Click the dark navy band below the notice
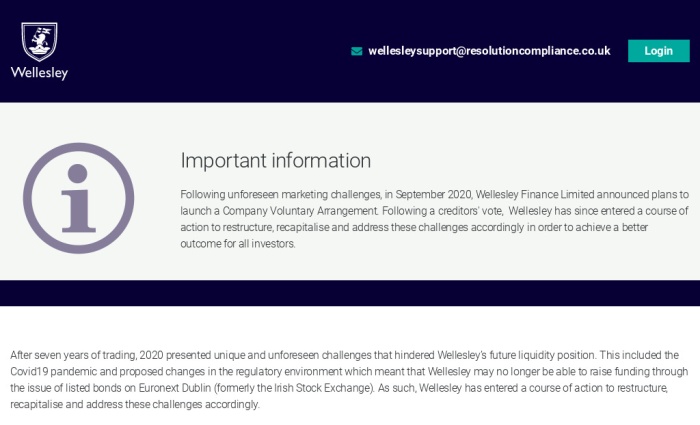This screenshot has width=700, height=425. click(350, 293)
